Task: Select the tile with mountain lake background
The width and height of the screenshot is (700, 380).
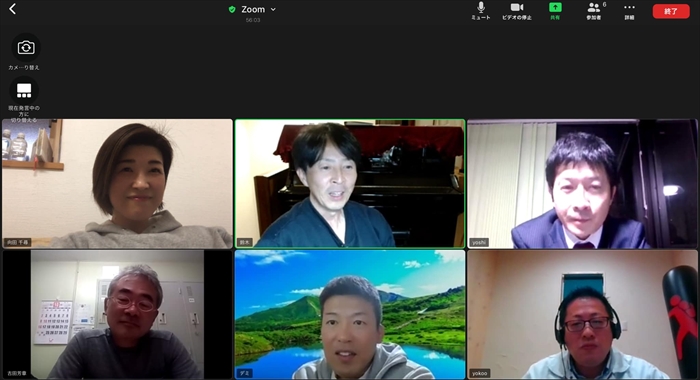Action: 350,314
